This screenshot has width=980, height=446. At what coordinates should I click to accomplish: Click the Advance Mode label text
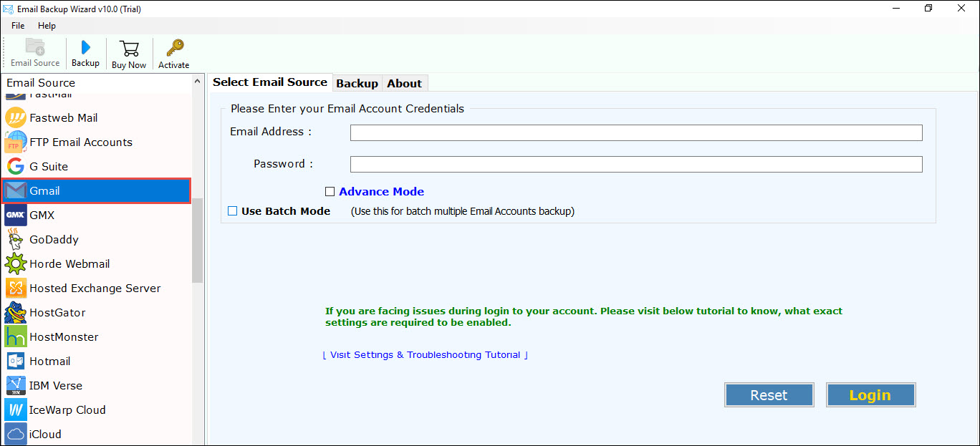click(x=381, y=192)
